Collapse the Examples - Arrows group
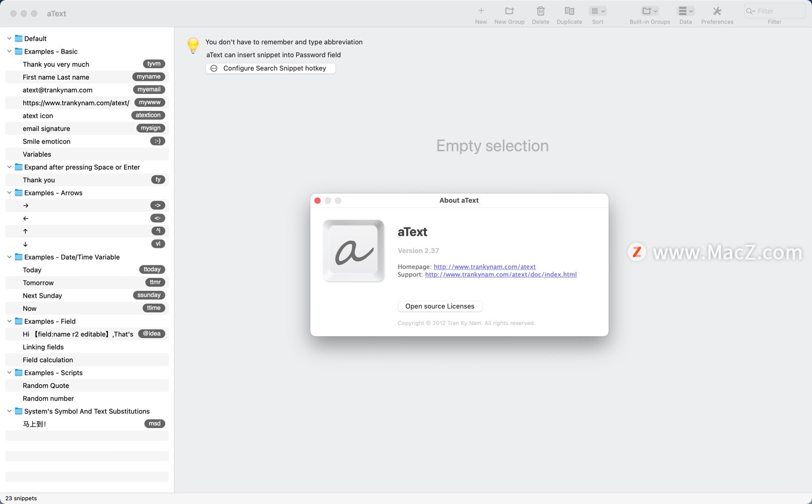This screenshot has height=504, width=812. click(x=9, y=193)
